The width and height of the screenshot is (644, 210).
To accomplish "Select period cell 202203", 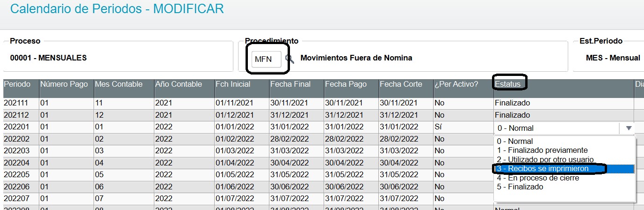I will pos(21,151).
